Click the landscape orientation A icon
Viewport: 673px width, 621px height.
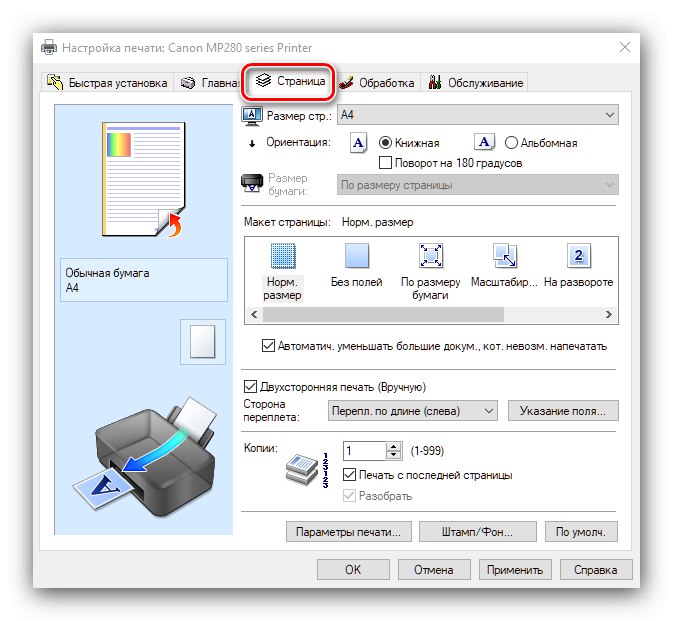pos(484,142)
